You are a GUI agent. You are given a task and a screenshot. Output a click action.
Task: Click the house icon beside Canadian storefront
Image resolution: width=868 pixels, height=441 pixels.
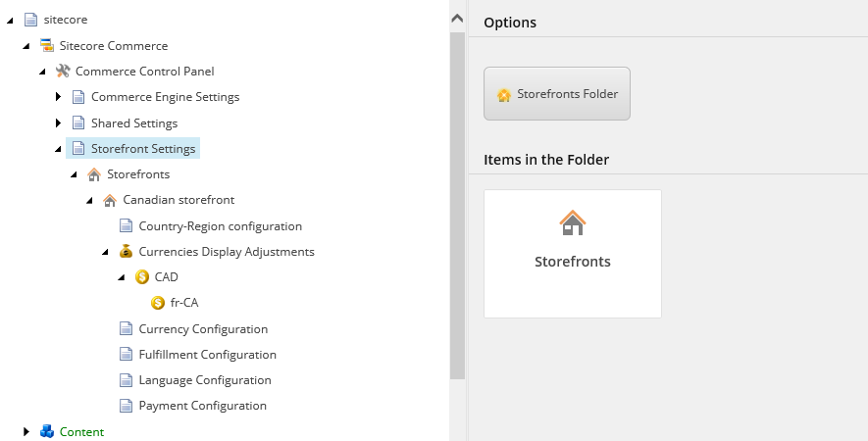[110, 200]
